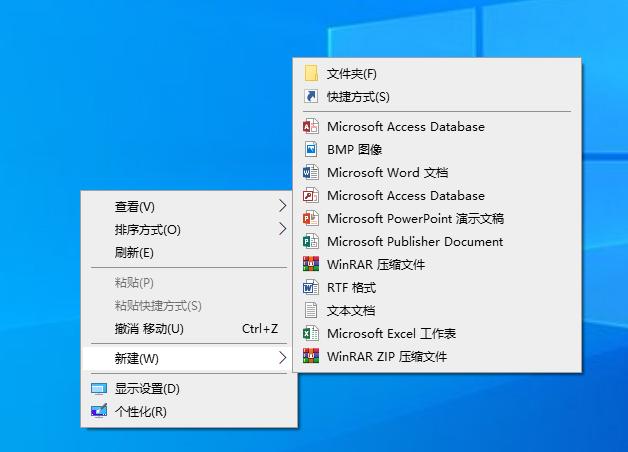
Task: Select the greyed 粘贴(P) entry
Action: (x=189, y=283)
